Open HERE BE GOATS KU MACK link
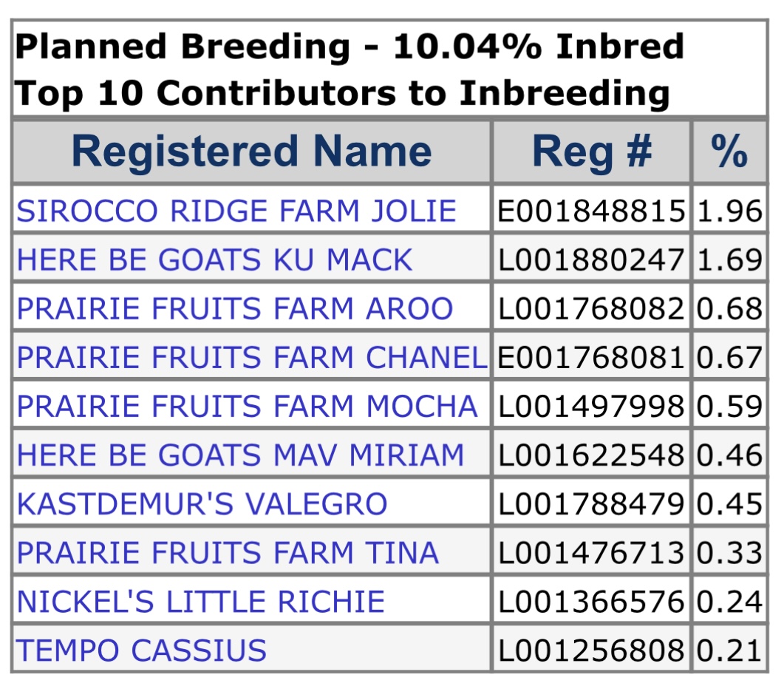This screenshot has height=686, width=784. click(x=214, y=260)
